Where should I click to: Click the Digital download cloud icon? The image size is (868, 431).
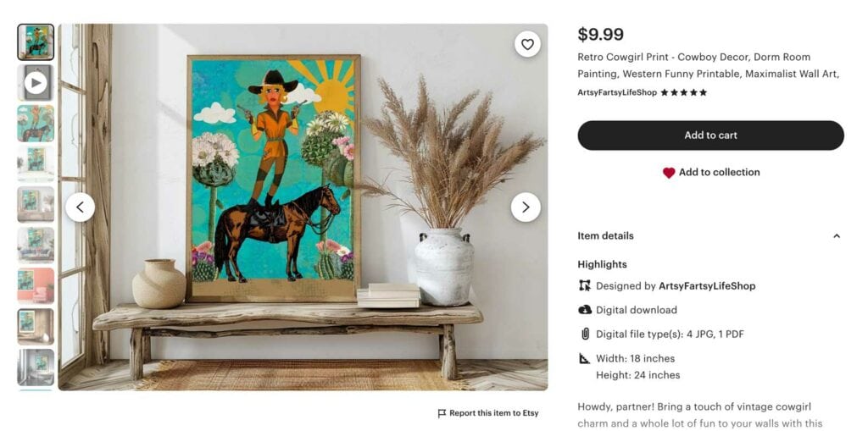point(585,310)
